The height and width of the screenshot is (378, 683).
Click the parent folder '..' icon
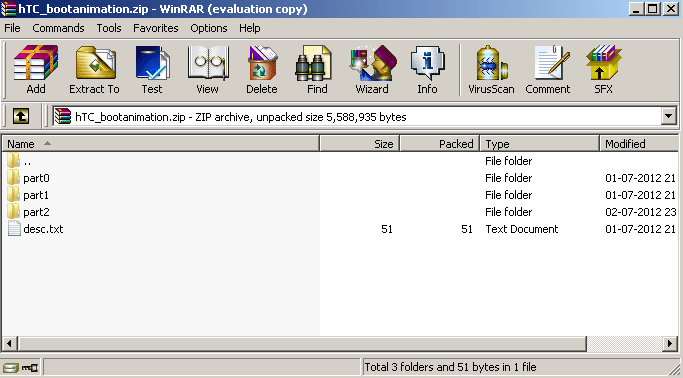tap(14, 161)
